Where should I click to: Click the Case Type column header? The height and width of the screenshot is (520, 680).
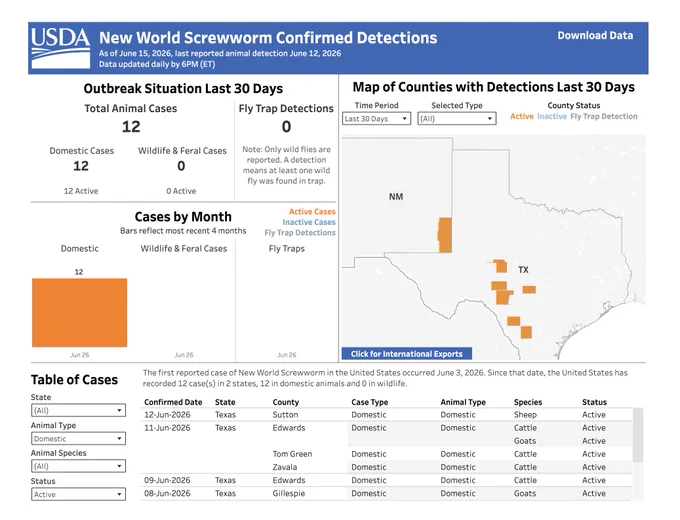coord(369,402)
